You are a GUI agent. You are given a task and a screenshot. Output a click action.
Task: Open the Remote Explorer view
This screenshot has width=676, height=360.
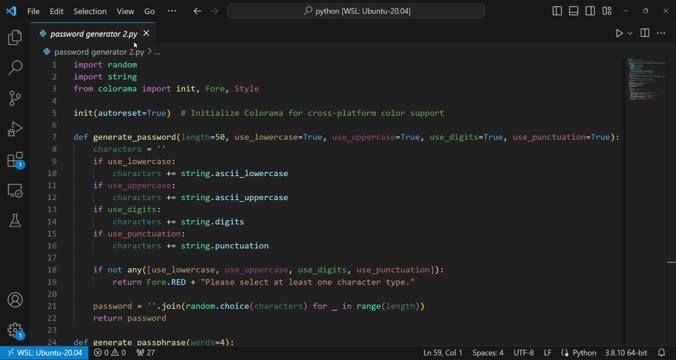(15, 191)
